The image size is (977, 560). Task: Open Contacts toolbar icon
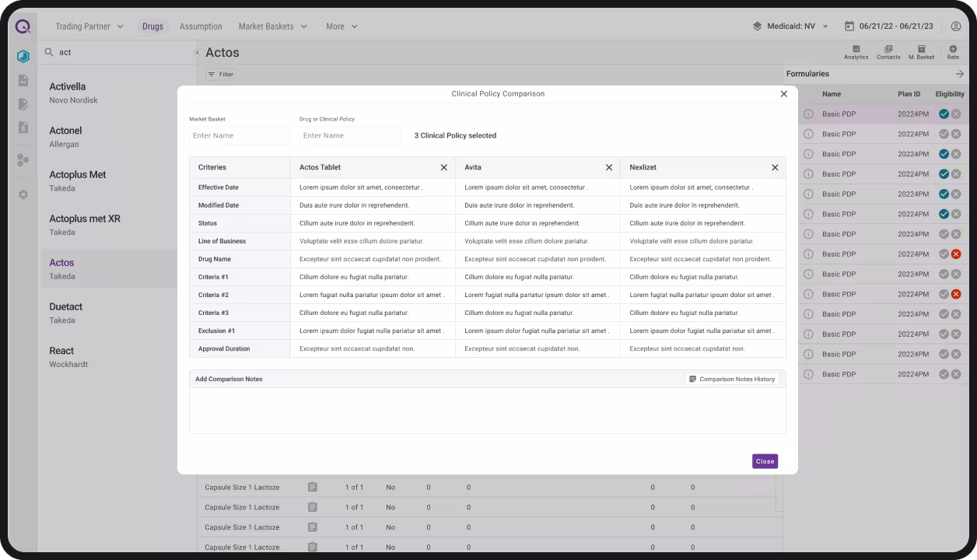click(x=888, y=52)
